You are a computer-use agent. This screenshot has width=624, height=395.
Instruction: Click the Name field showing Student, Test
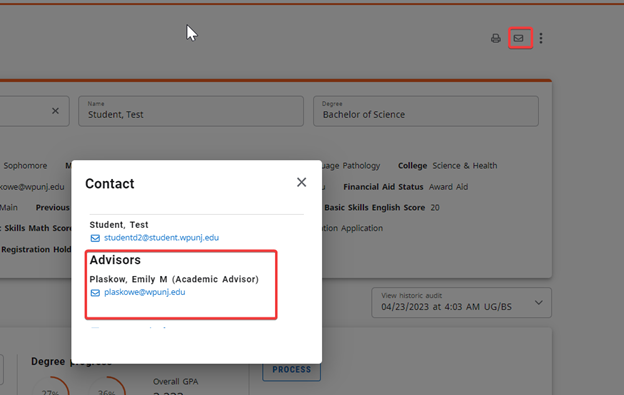(191, 111)
